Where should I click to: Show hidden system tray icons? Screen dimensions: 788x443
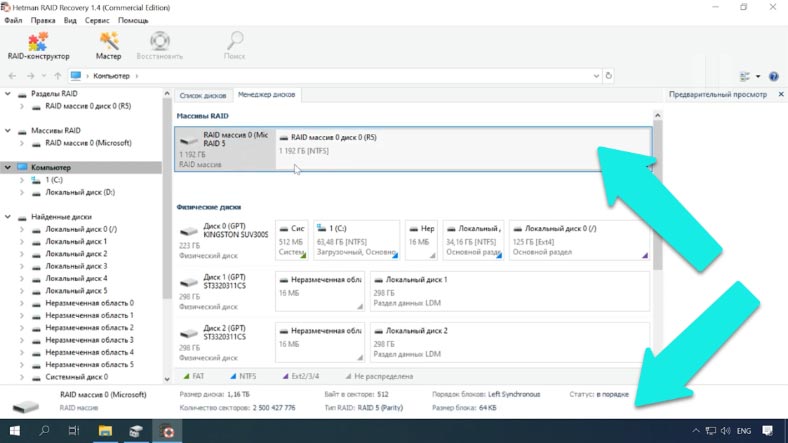tap(696, 431)
